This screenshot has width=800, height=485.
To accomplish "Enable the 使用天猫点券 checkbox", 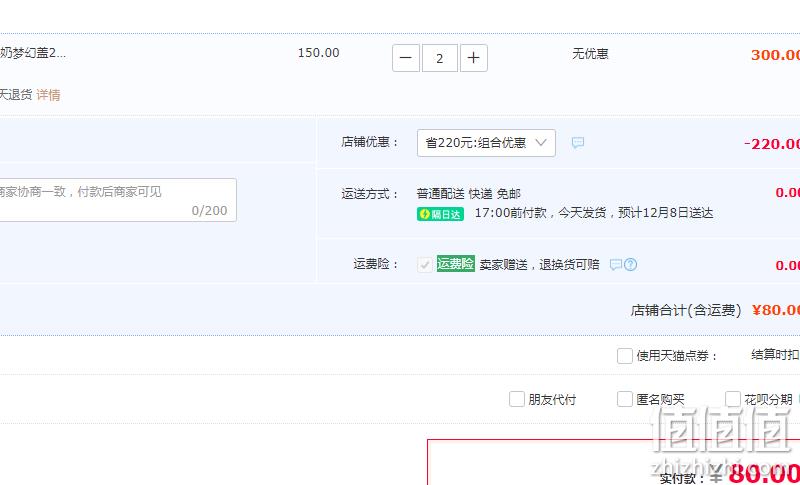I will coord(624,355).
